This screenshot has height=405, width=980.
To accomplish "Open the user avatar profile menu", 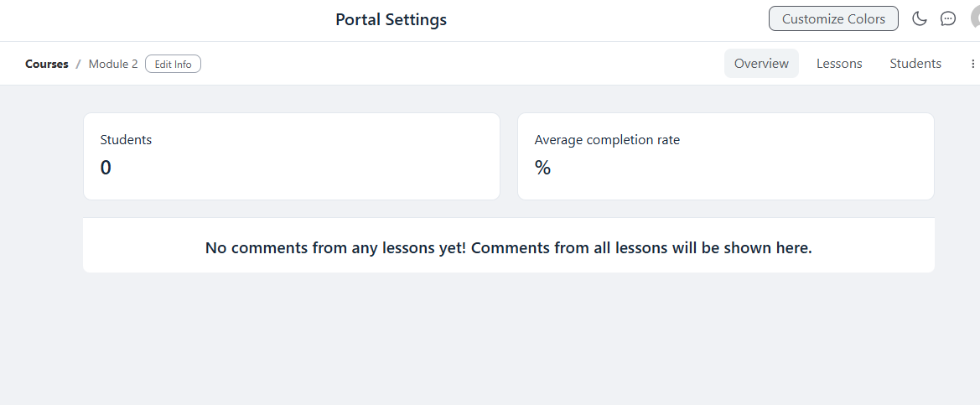I will [975, 18].
